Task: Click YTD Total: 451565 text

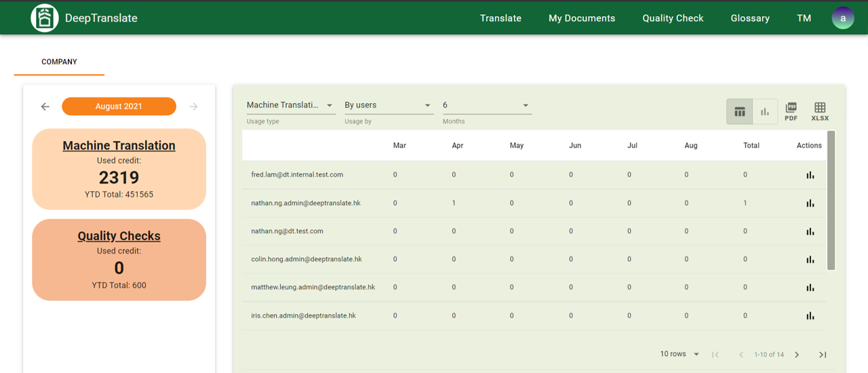Action: click(119, 195)
